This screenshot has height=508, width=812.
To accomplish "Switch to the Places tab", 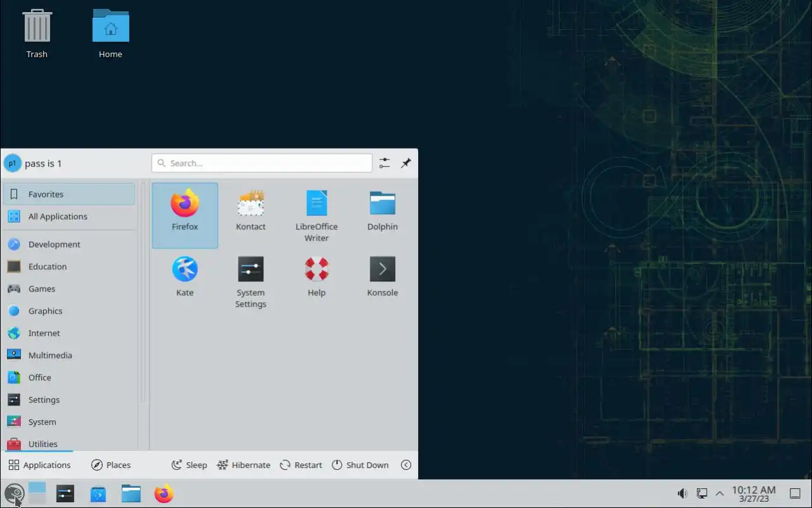I will pyautogui.click(x=111, y=465).
